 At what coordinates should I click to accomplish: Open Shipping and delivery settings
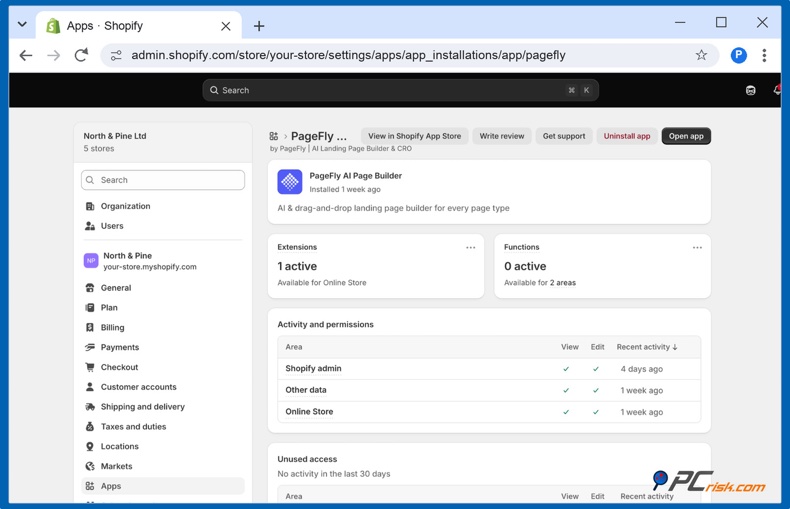[163, 407]
